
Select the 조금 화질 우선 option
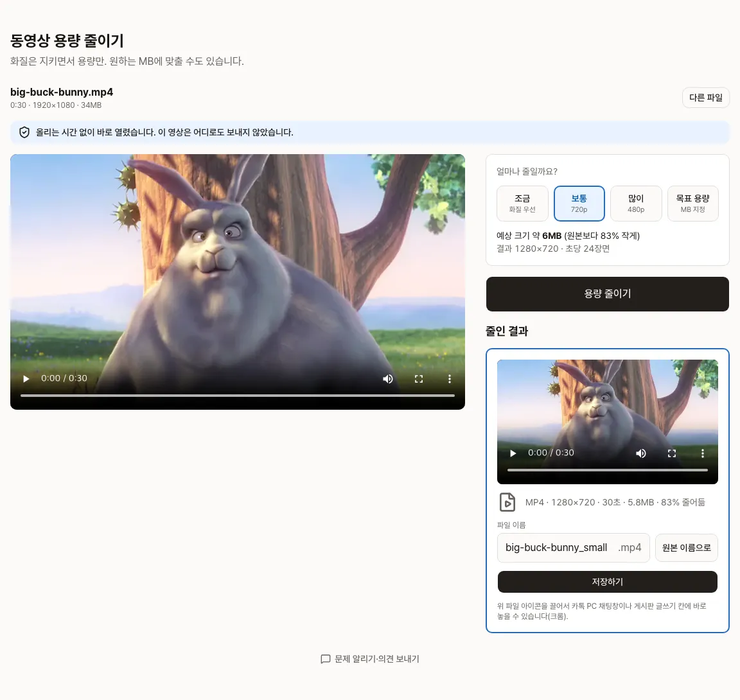pos(522,204)
